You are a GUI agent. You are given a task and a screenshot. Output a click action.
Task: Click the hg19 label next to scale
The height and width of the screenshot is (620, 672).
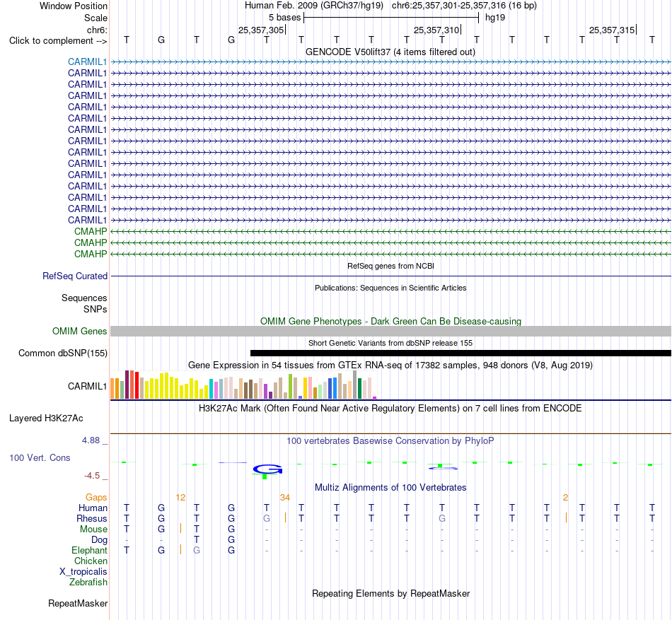[x=495, y=18]
